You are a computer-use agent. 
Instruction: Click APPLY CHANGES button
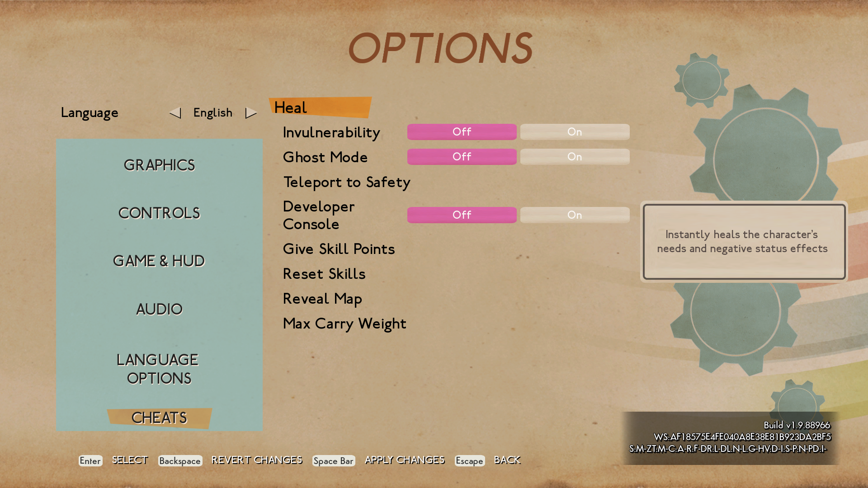tap(404, 460)
